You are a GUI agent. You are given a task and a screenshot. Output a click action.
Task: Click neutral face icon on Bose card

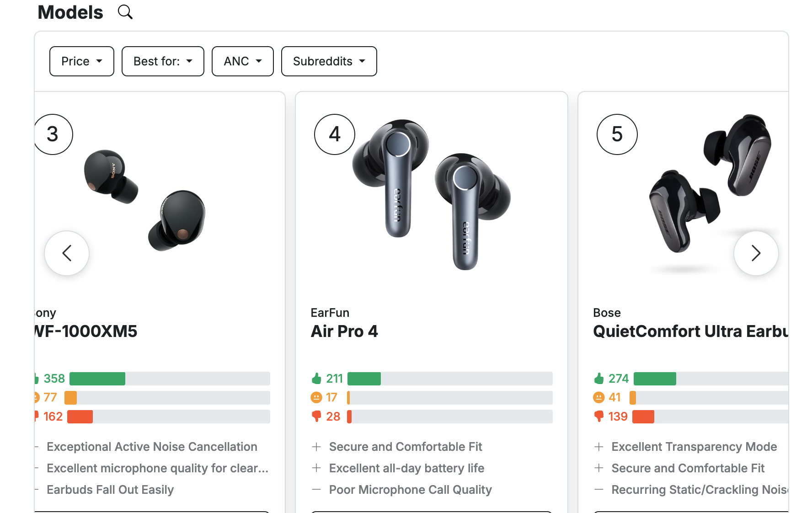tap(599, 397)
